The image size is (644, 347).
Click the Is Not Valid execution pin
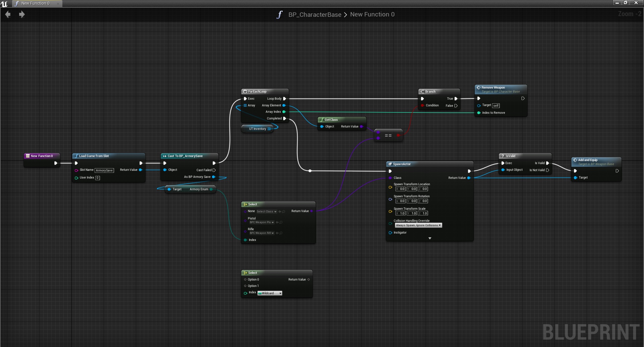pyautogui.click(x=547, y=170)
